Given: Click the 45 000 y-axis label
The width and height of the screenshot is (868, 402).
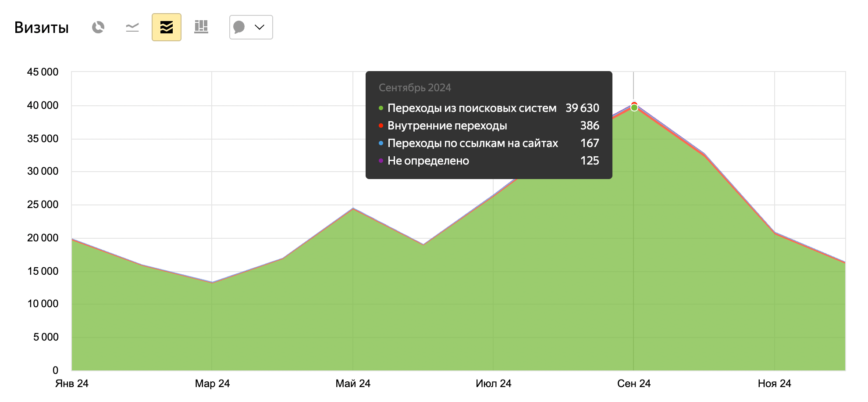Looking at the screenshot, I should pyautogui.click(x=43, y=72).
